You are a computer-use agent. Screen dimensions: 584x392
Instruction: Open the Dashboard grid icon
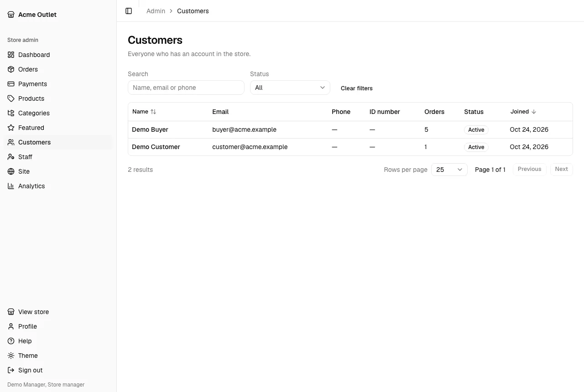11,55
